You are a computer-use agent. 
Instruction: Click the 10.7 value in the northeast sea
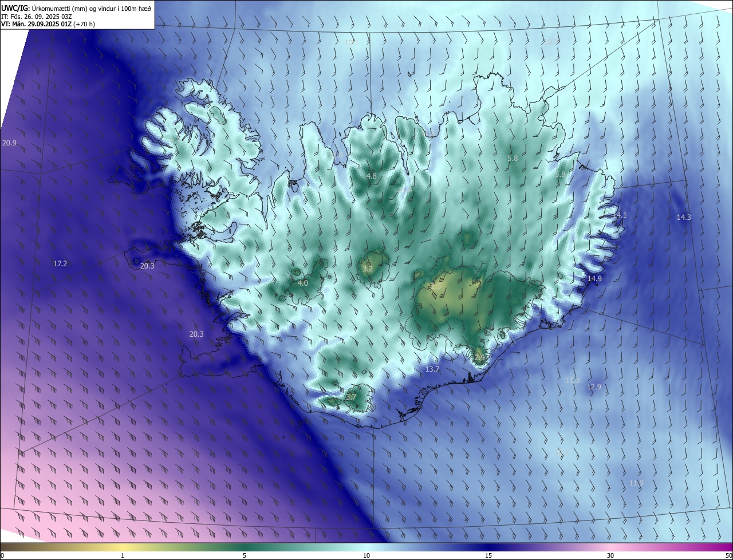click(x=551, y=42)
